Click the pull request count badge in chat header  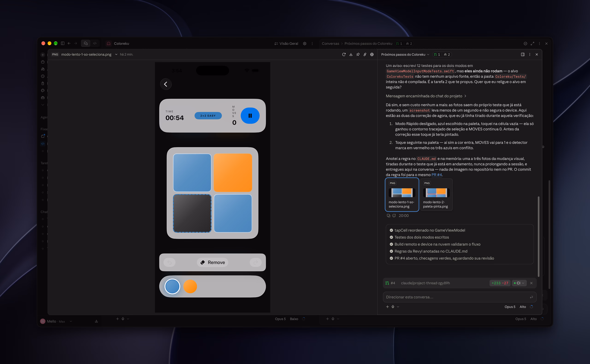click(x=437, y=55)
